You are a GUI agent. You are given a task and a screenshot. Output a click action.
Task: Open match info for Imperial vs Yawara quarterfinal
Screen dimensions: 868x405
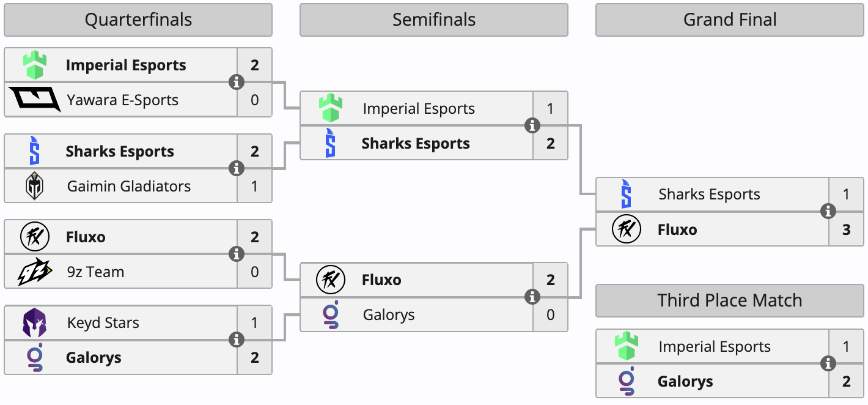[237, 82]
